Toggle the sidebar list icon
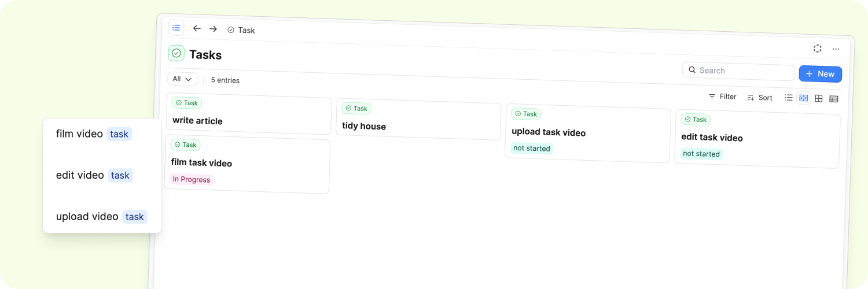The image size is (868, 289). 176,28
